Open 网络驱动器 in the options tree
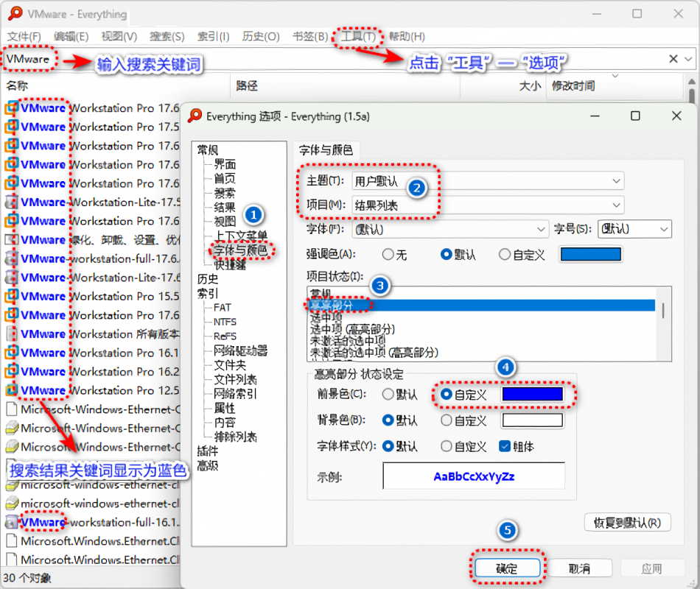700x589 pixels. click(x=241, y=350)
